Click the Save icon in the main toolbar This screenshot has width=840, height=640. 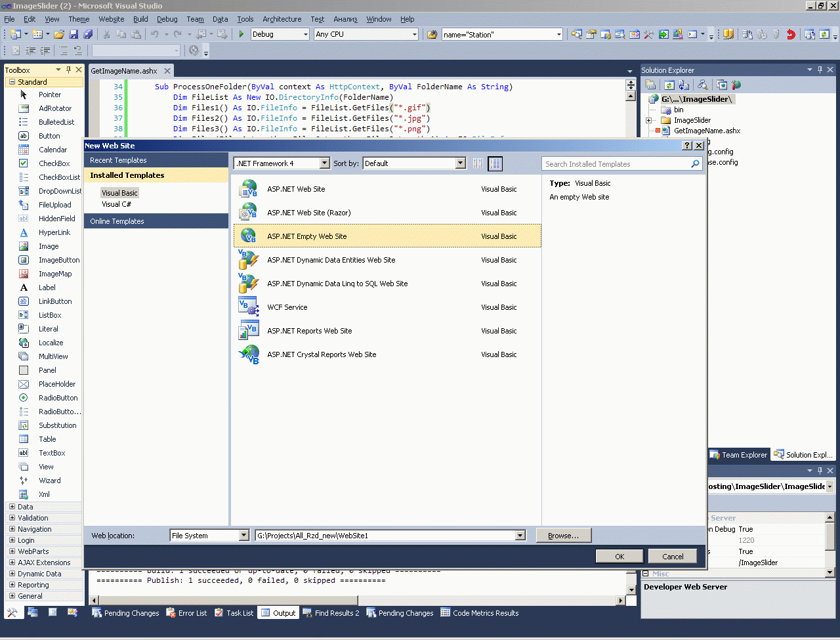tap(73, 34)
